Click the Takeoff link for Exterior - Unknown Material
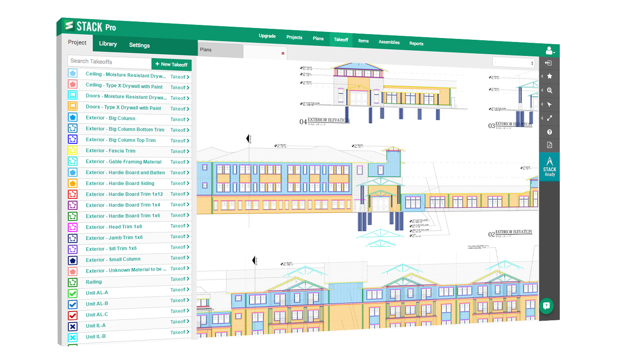This screenshot has width=621, height=364. tap(180, 268)
